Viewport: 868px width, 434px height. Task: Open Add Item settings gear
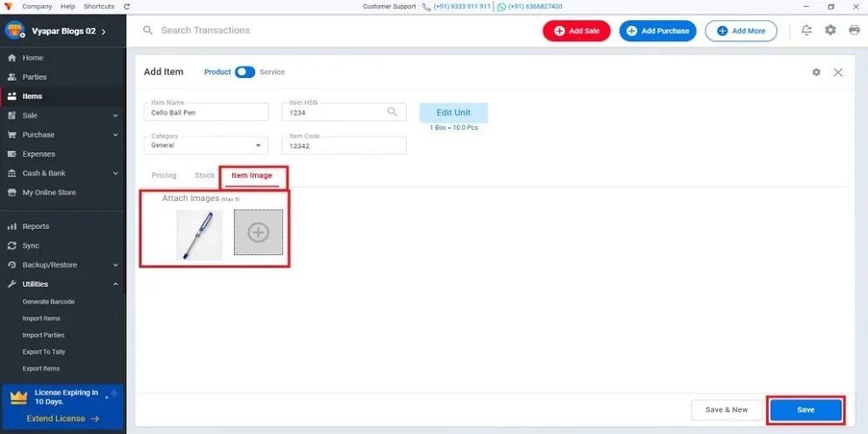[x=816, y=72]
